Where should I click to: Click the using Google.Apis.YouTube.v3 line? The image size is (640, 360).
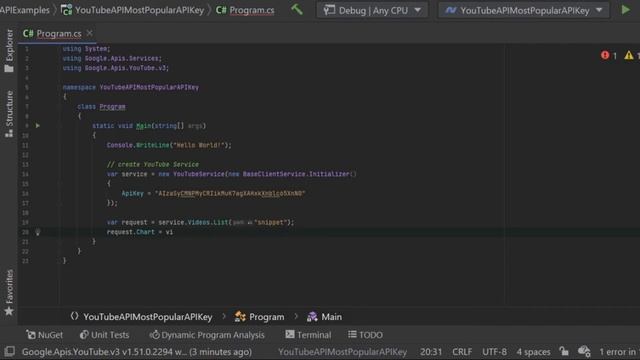click(116, 68)
